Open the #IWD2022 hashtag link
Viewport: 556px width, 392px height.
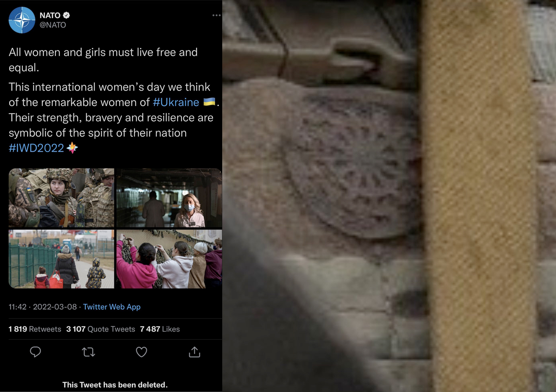tap(36, 148)
